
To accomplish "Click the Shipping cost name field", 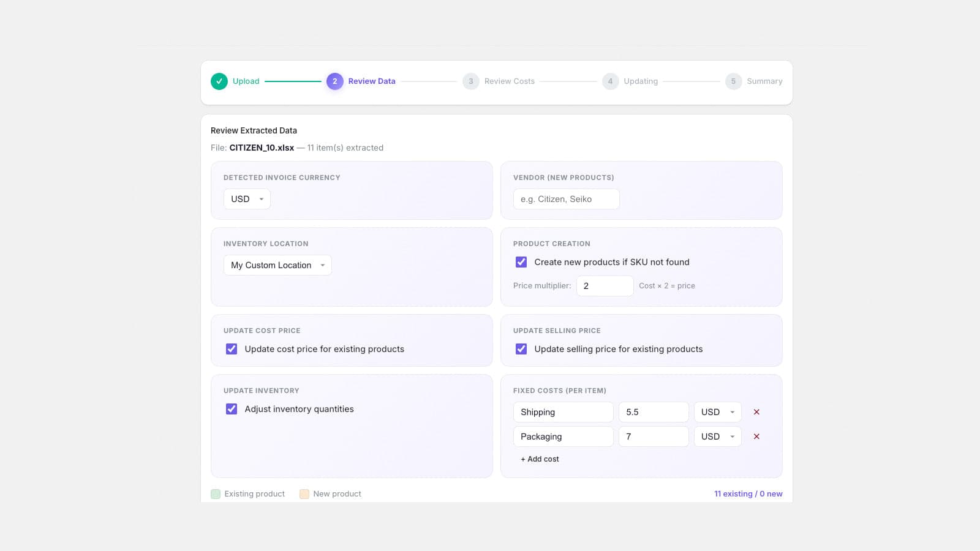I will (x=563, y=412).
